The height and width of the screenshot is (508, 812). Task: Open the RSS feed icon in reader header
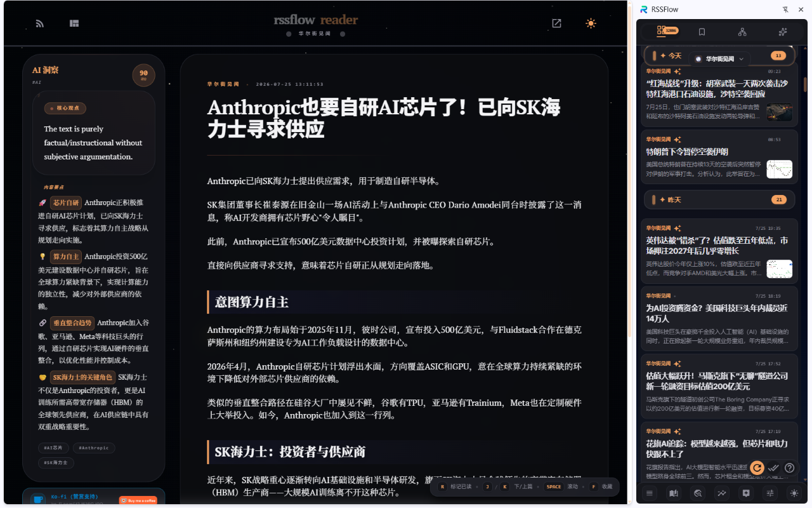[39, 23]
